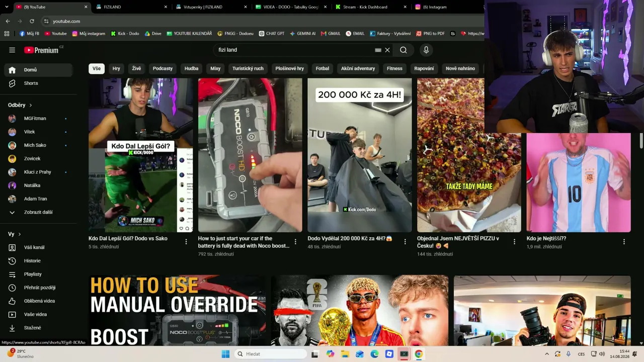644x362 pixels.
Task: Select the Vše filter chip
Action: tap(97, 68)
